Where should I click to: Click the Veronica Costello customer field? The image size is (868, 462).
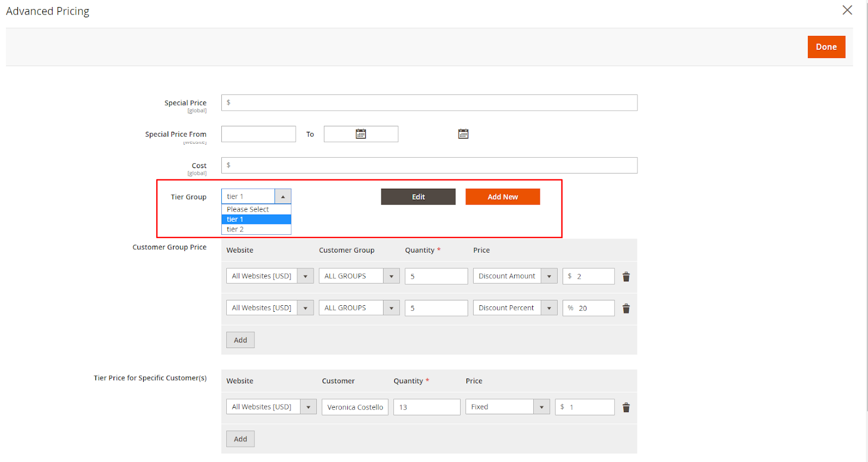(355, 407)
